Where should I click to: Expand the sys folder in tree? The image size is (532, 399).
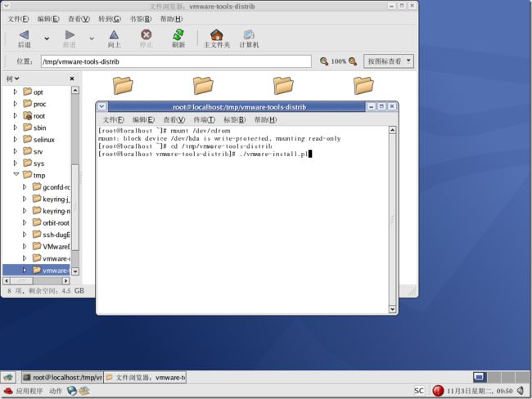[16, 163]
